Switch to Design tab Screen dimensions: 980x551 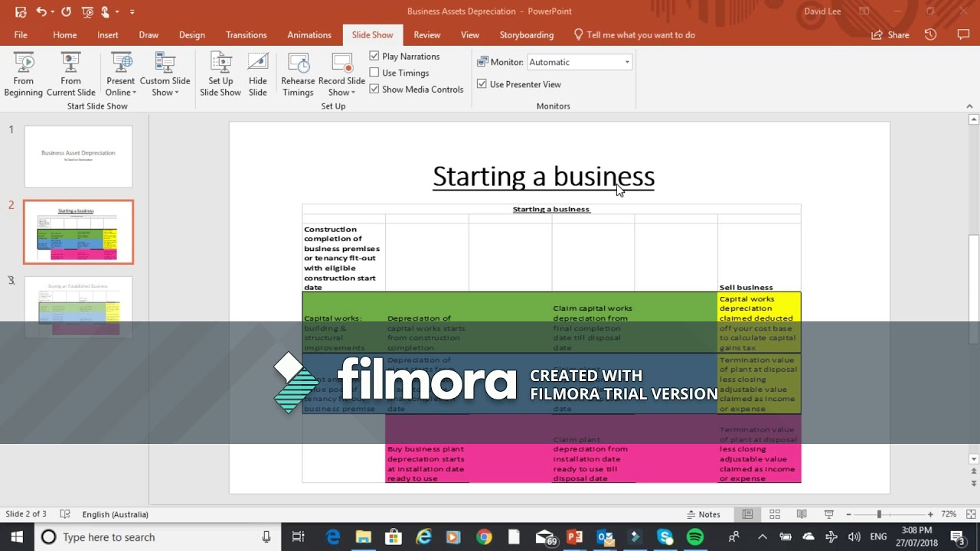(192, 34)
